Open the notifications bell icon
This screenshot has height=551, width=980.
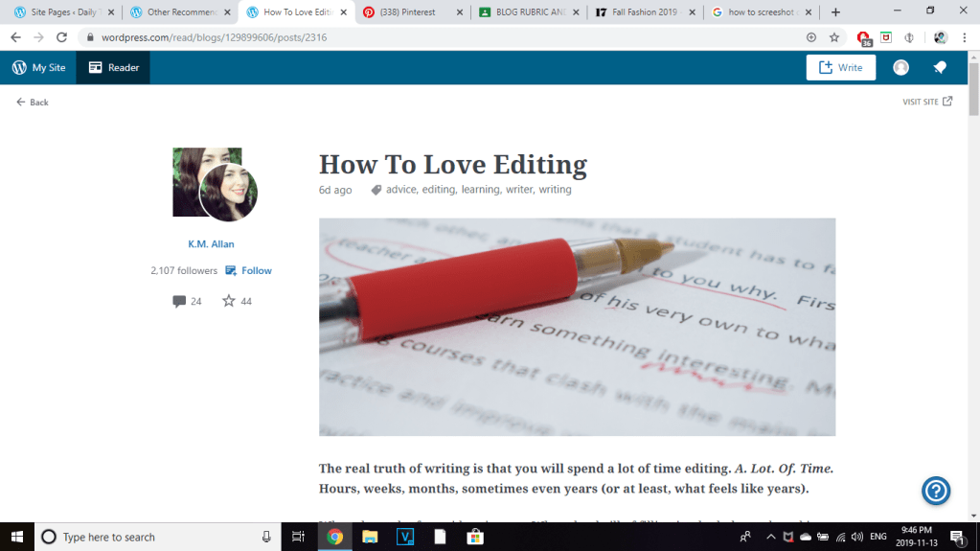940,68
